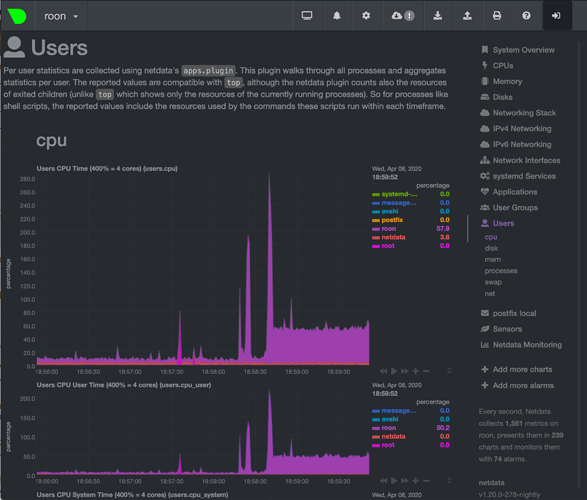
Task: Open the roon node dropdown
Action: click(x=61, y=16)
